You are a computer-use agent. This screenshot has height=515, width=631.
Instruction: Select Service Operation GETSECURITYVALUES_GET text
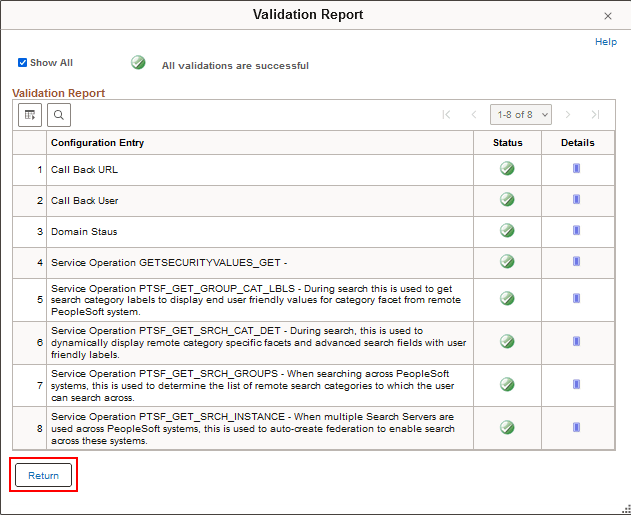(x=169, y=263)
